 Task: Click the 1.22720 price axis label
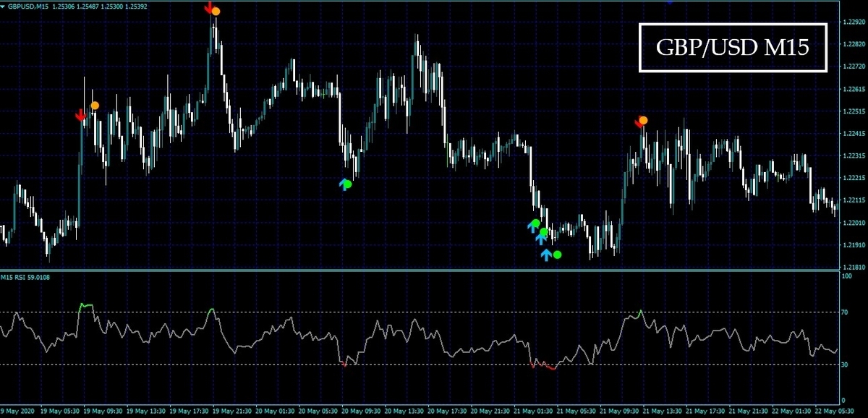click(x=854, y=67)
